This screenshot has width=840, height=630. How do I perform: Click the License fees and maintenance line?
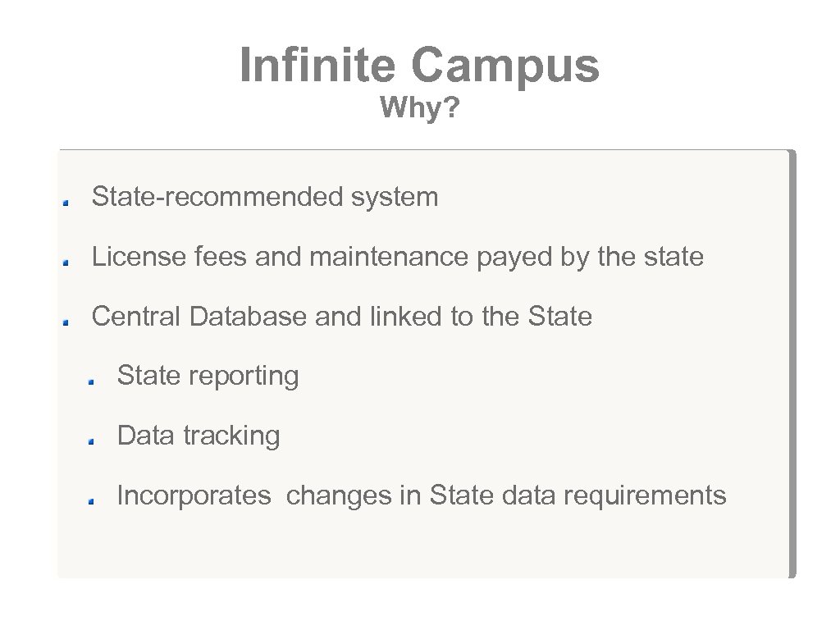coord(397,258)
